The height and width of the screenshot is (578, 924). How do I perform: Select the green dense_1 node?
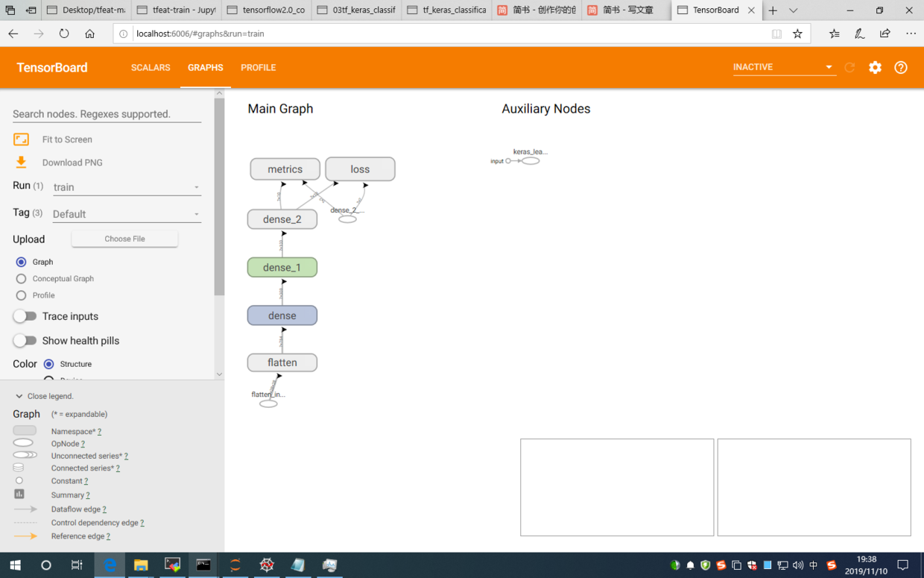282,267
